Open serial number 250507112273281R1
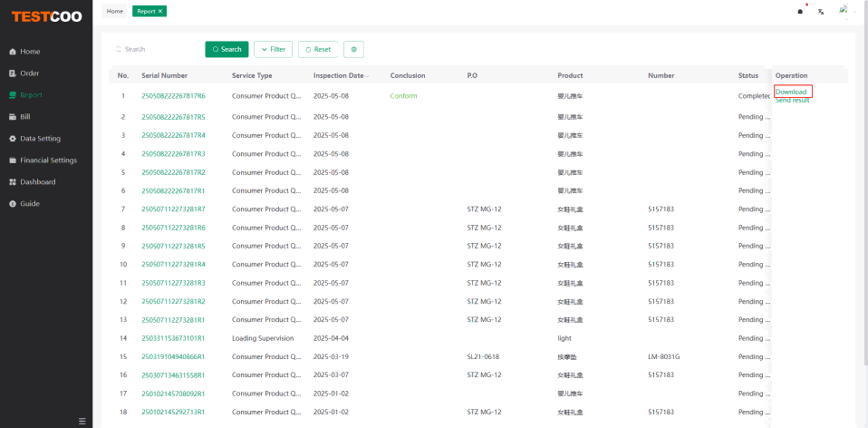The height and width of the screenshot is (428, 868). (x=173, y=319)
